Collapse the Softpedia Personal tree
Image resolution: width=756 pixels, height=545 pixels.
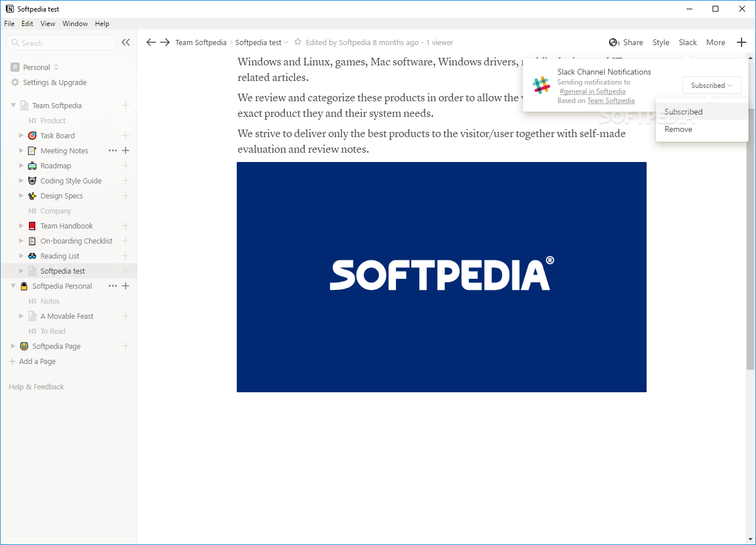(x=13, y=286)
